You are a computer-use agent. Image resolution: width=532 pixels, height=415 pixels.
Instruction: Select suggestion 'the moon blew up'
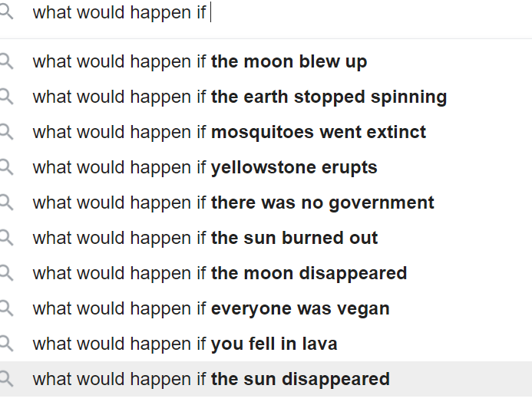click(266, 61)
